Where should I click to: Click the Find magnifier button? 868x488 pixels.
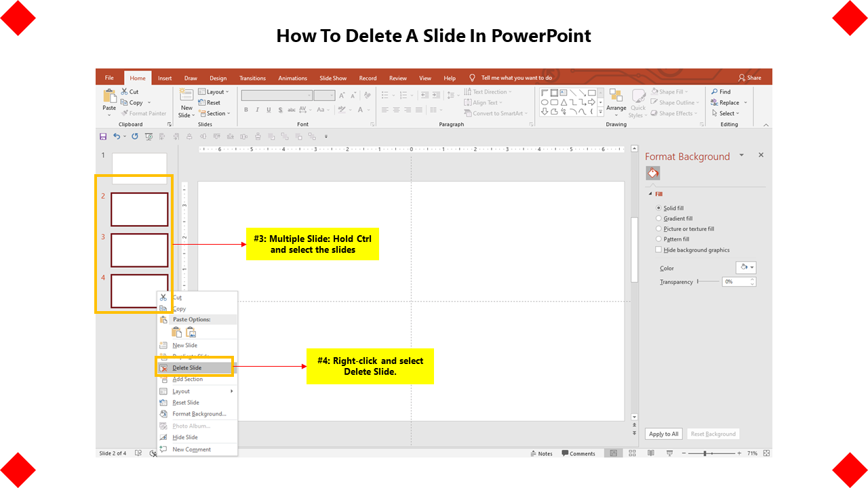721,91
